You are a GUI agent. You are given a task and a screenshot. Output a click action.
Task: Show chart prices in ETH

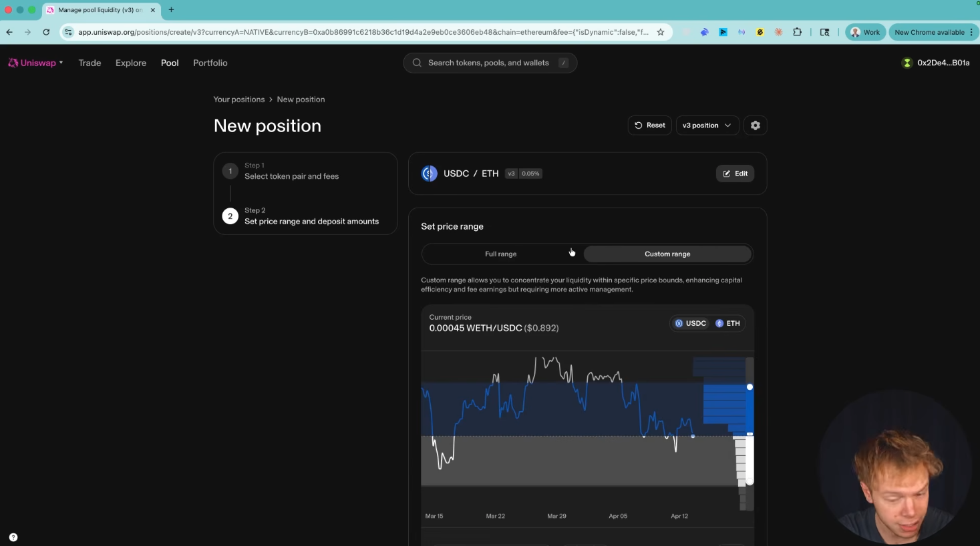click(x=727, y=324)
